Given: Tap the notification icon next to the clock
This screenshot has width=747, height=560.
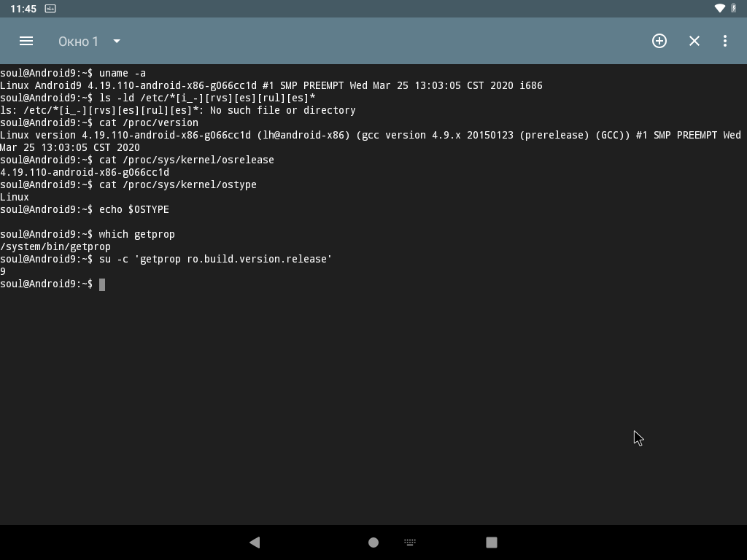Looking at the screenshot, I should (50, 9).
